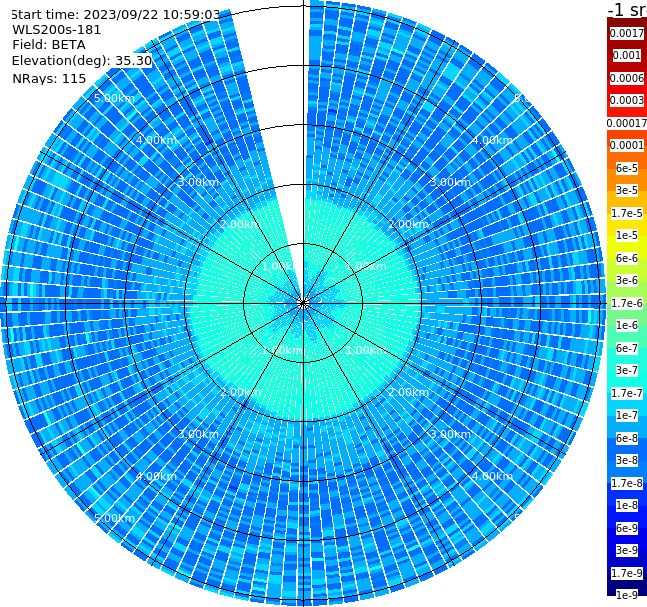Click the 1.7e-5 colorbar label

(627, 213)
